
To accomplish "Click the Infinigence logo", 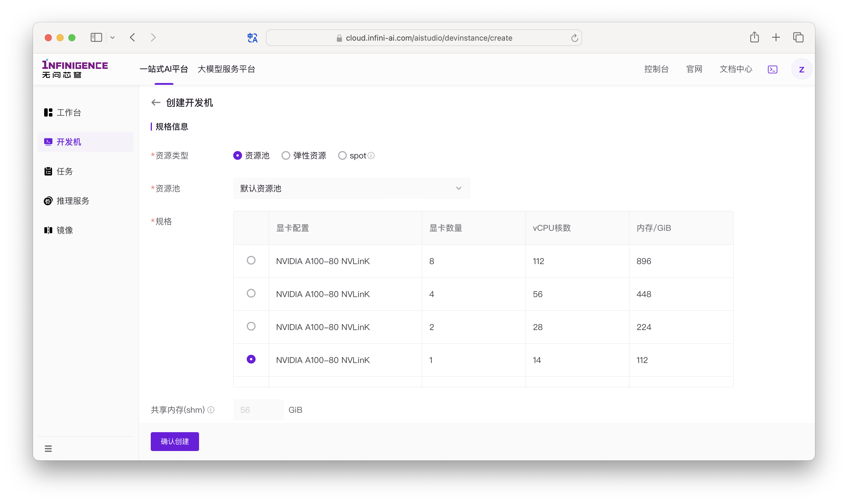I will [x=75, y=69].
